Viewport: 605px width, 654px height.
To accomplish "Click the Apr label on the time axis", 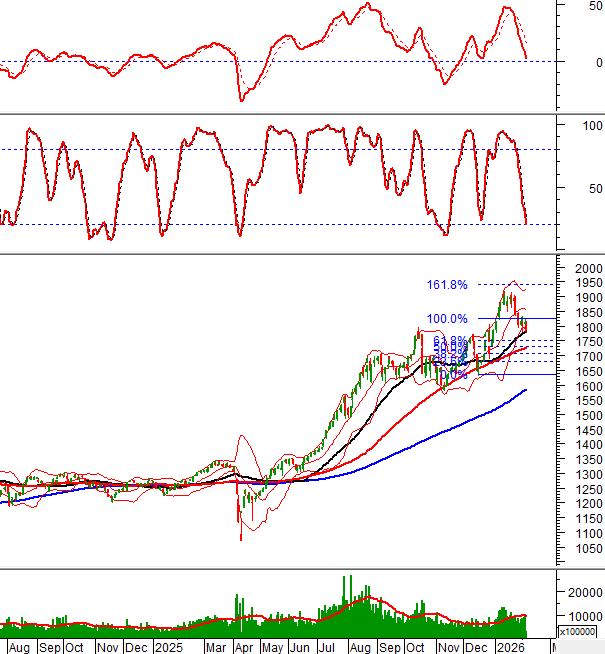I will tap(243, 647).
